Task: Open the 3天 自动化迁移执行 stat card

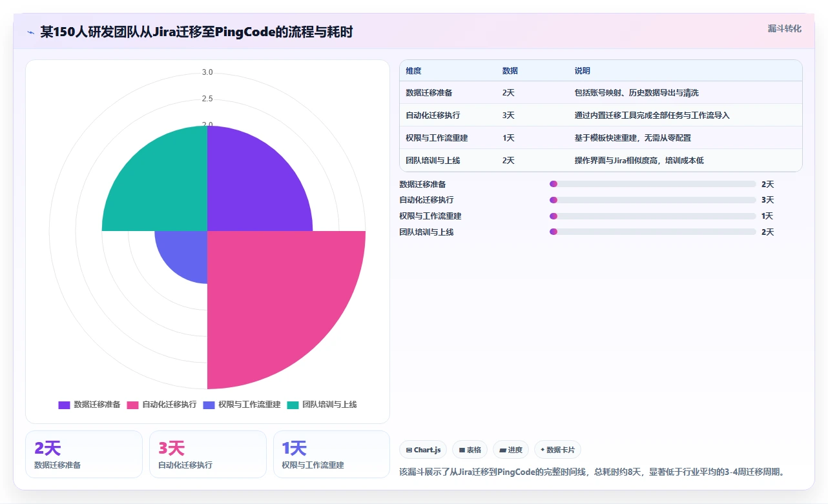Action: [208, 454]
